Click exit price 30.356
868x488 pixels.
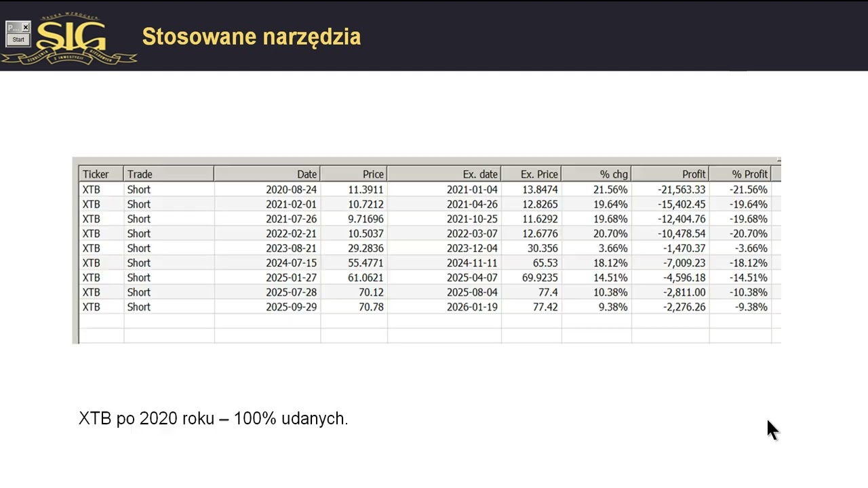(542, 248)
